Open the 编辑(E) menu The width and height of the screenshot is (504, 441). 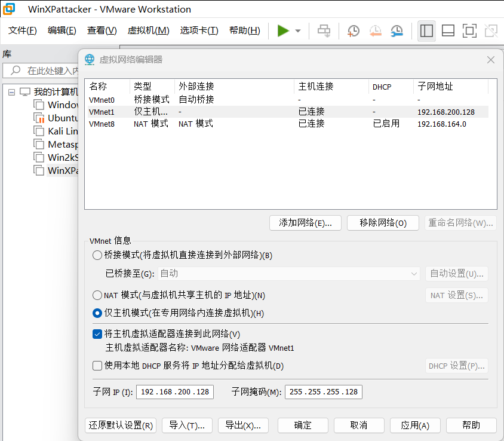click(62, 30)
